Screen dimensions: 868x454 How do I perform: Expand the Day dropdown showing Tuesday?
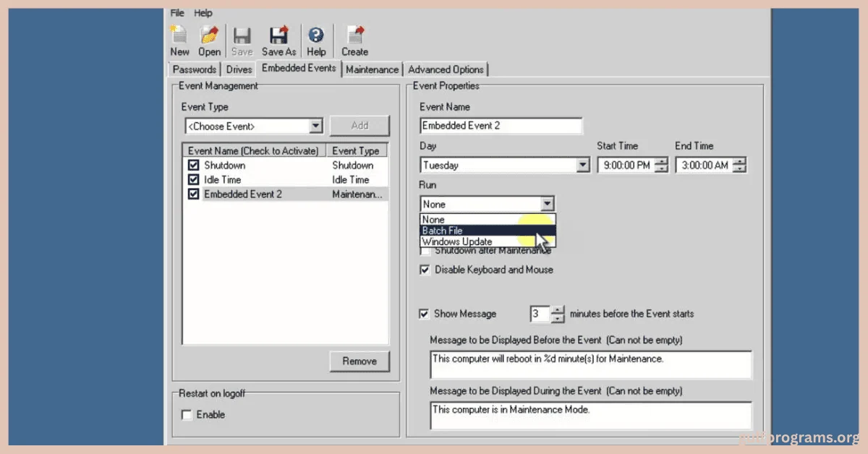click(x=583, y=166)
